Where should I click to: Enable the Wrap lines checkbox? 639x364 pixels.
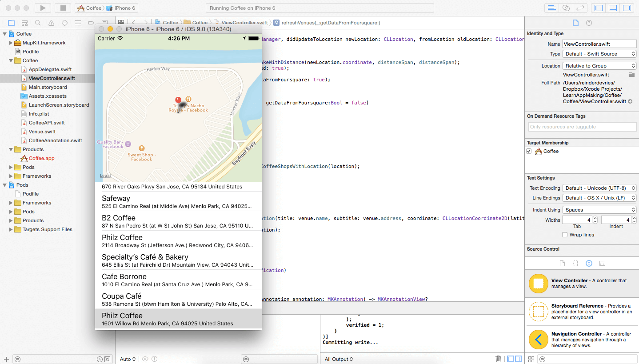coord(565,235)
